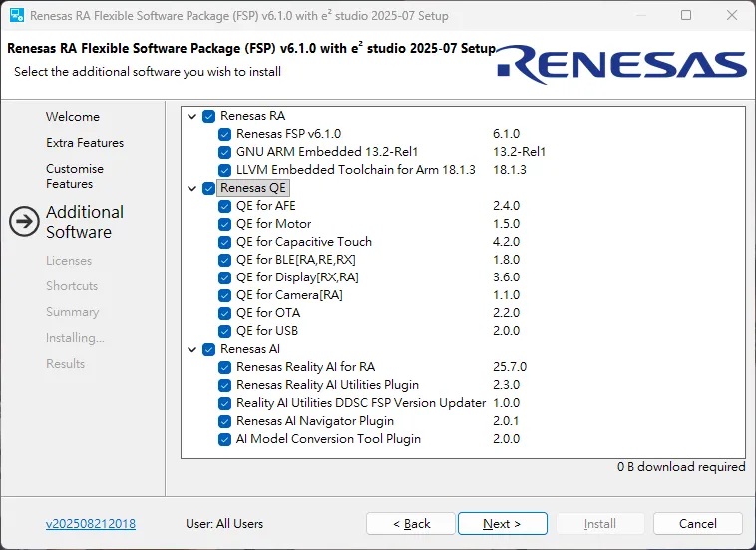Open the v202508212018 version link

click(x=91, y=524)
